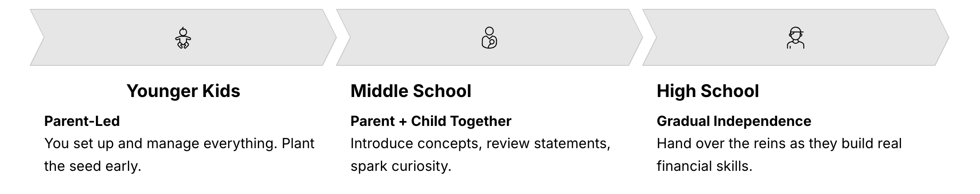
Task: Select the High School heading
Action: [707, 91]
